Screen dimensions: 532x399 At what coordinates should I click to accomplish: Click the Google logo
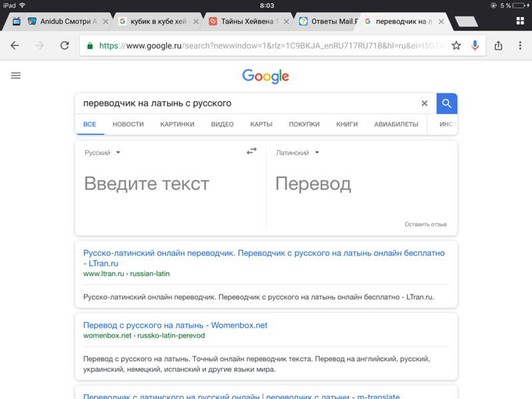click(265, 76)
